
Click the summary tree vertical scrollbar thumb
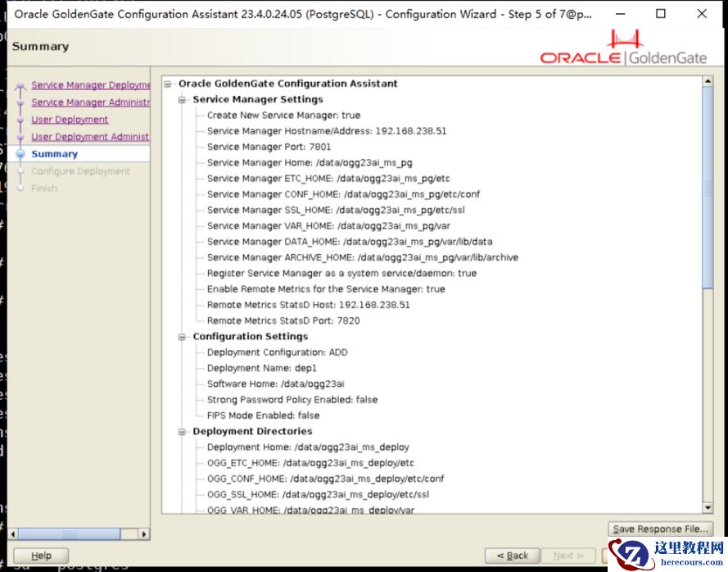click(x=708, y=188)
